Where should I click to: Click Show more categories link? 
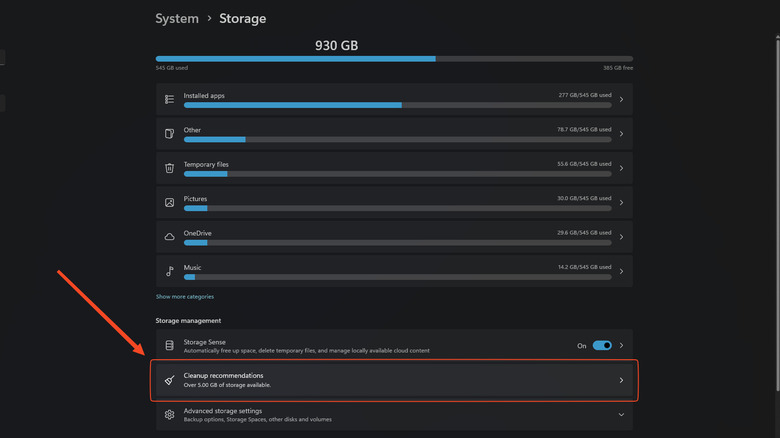(x=185, y=297)
